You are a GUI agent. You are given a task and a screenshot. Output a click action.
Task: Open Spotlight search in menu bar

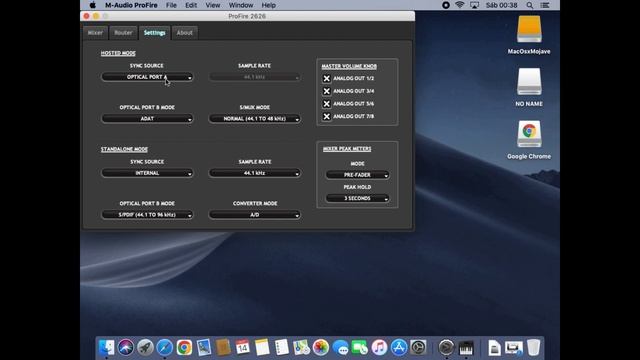coord(529,5)
